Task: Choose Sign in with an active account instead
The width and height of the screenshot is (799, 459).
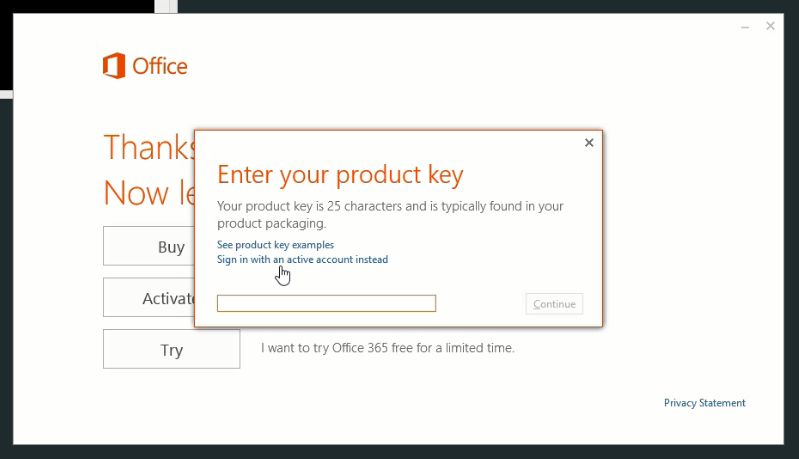Action: coord(302,259)
